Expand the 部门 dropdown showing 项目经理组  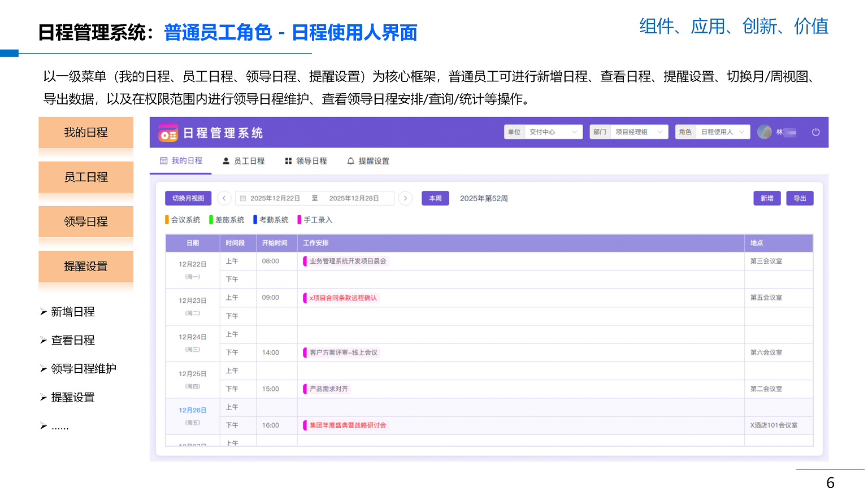637,132
